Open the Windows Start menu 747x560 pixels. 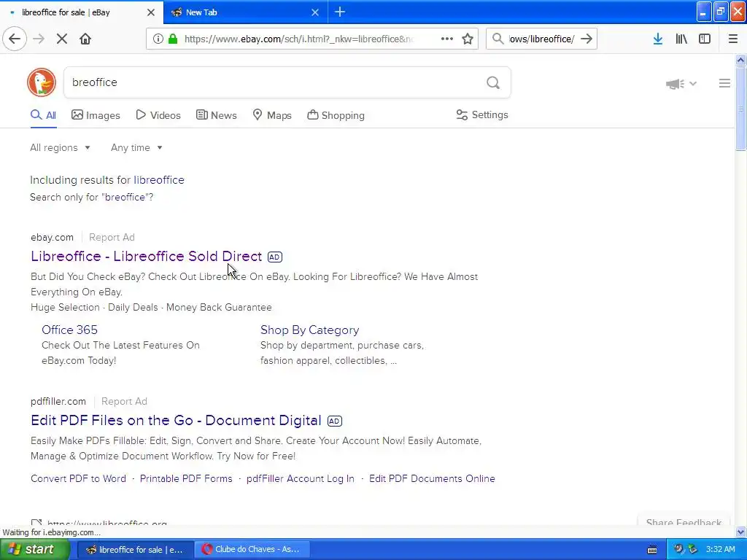pos(34,549)
